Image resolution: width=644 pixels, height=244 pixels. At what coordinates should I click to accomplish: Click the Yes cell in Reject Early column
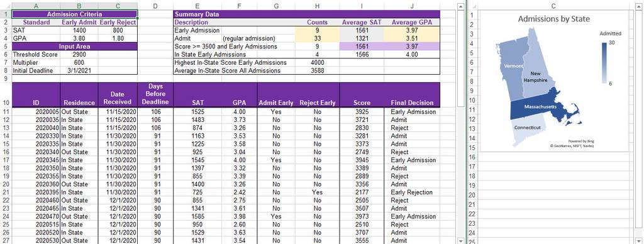pos(318,192)
